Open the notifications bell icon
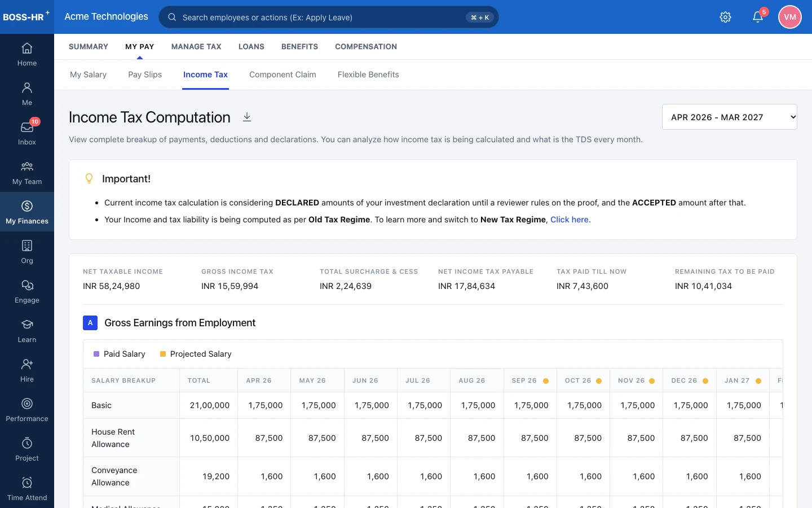 758,17
